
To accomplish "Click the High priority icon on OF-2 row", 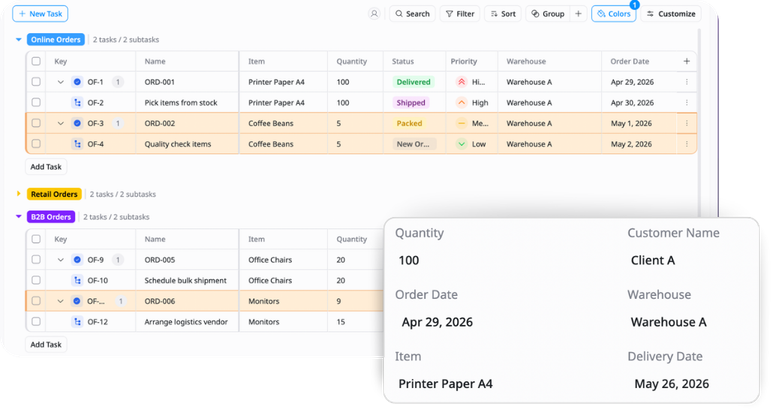I will (461, 103).
